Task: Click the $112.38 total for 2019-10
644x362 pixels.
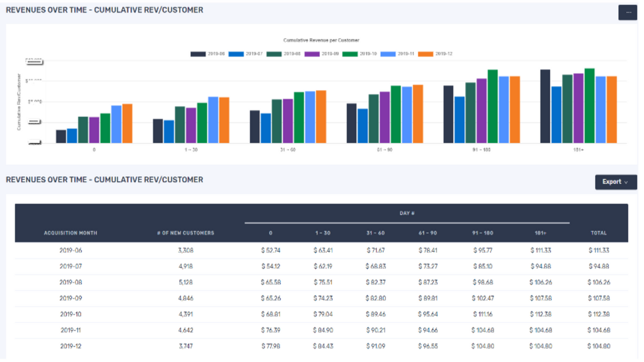Action: [599, 315]
